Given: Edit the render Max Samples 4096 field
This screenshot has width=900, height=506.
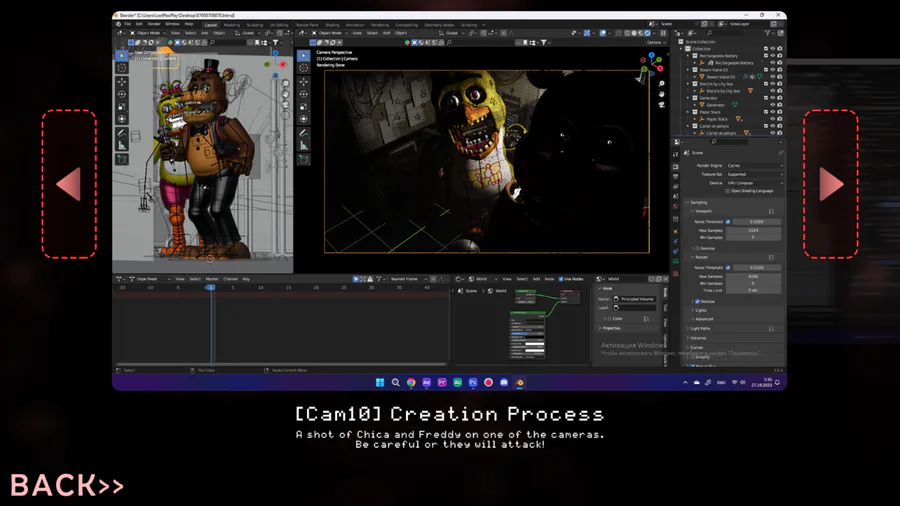Looking at the screenshot, I should 753,276.
